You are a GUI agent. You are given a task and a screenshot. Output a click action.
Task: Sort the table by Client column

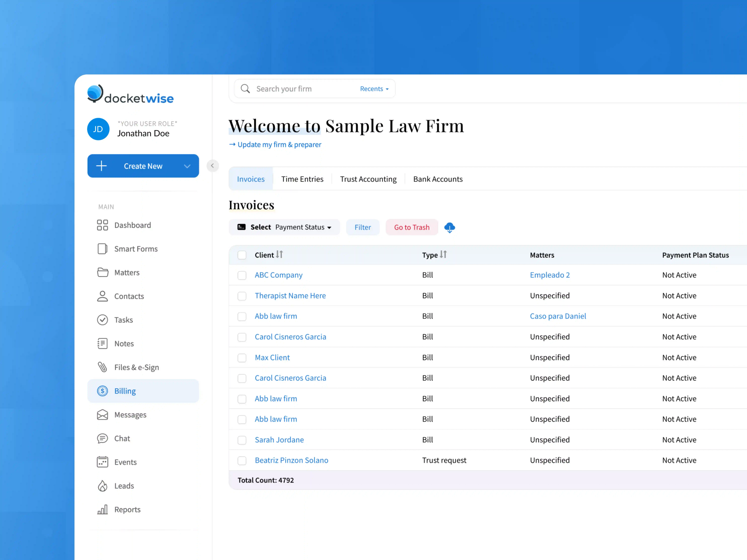coord(280,255)
